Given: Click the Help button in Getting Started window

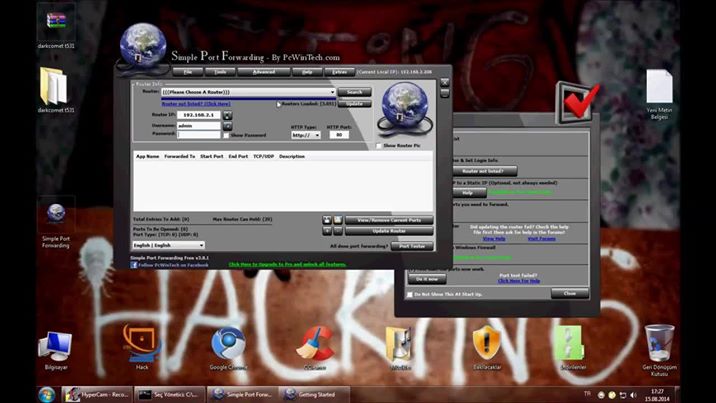Looking at the screenshot, I should [x=468, y=193].
